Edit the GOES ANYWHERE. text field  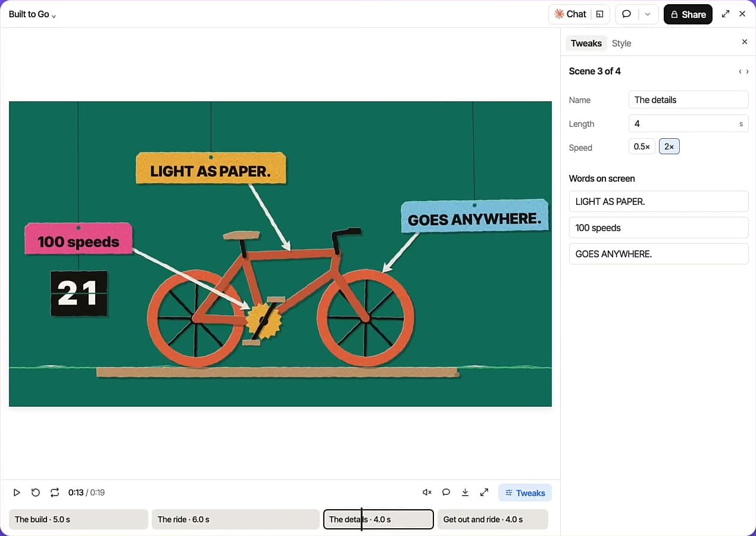pyautogui.click(x=658, y=254)
